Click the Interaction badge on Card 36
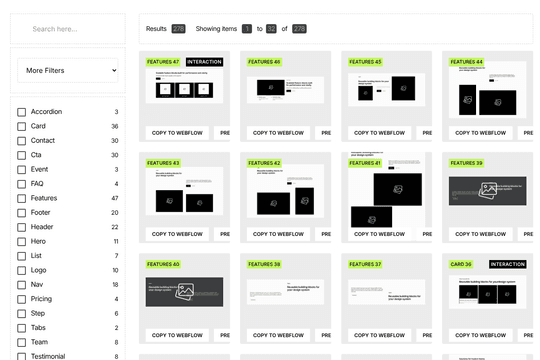The height and width of the screenshot is (360, 540). (x=508, y=264)
